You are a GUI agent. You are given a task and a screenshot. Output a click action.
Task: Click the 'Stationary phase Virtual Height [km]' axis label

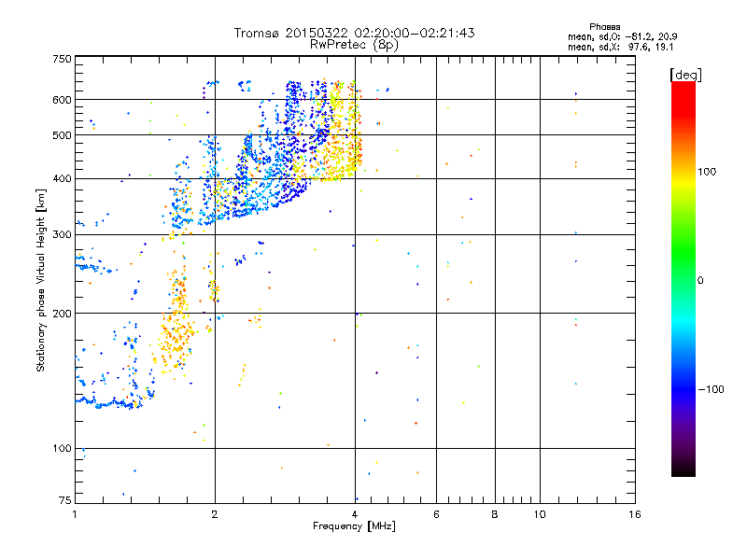click(41, 281)
